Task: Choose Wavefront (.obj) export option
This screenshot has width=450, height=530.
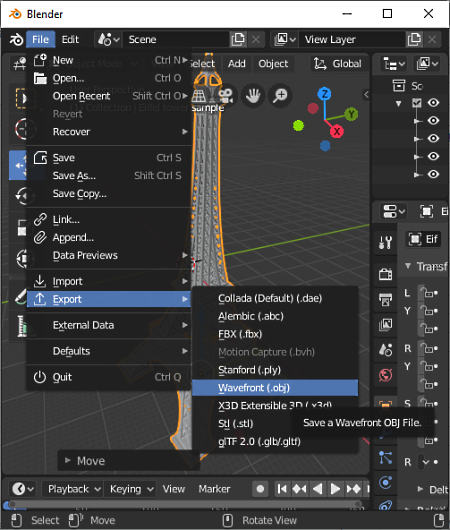Action: click(x=275, y=388)
